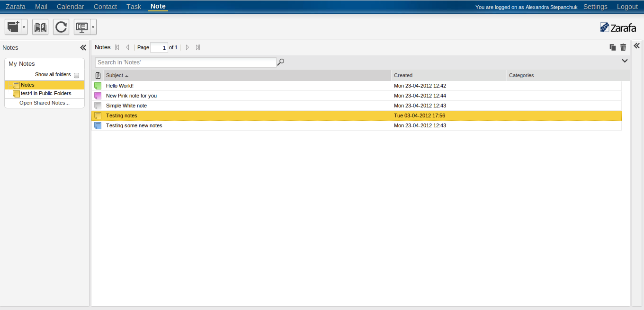This screenshot has width=644, height=310.
Task: Expand the advanced search options chevron
Action: pos(625,61)
